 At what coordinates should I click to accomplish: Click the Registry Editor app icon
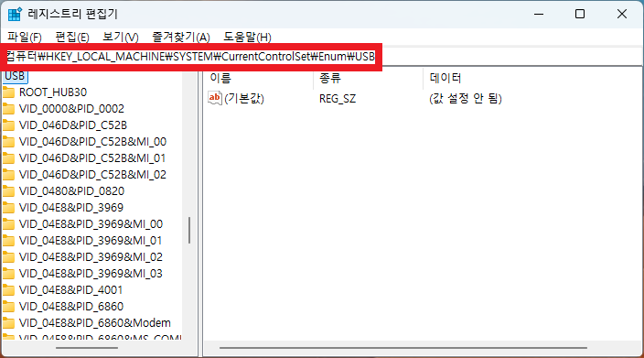click(x=15, y=14)
